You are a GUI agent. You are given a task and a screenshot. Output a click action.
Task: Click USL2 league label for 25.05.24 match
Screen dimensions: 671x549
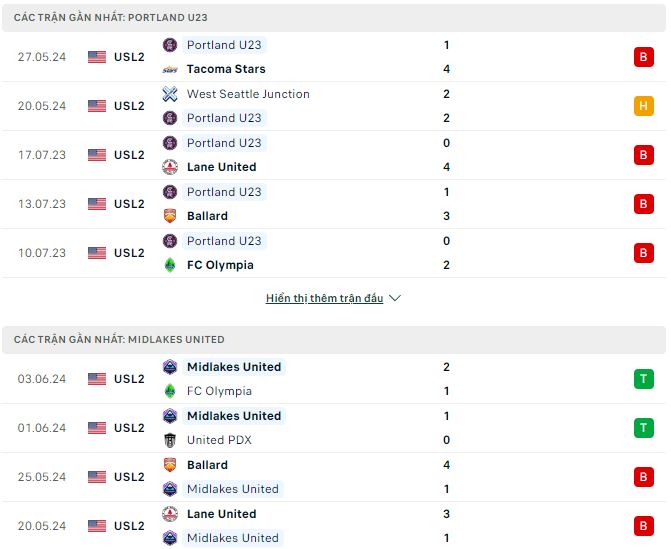tap(129, 477)
